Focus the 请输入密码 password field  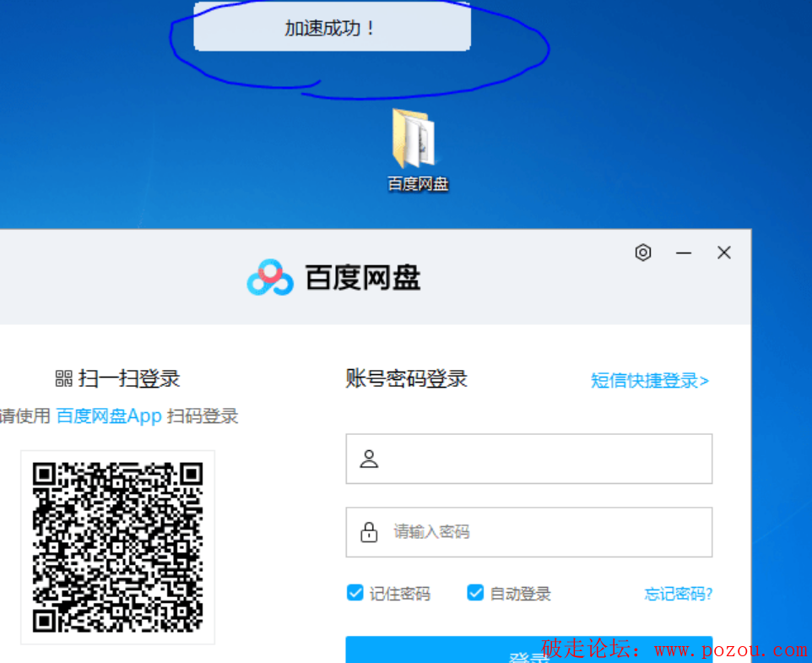point(528,532)
